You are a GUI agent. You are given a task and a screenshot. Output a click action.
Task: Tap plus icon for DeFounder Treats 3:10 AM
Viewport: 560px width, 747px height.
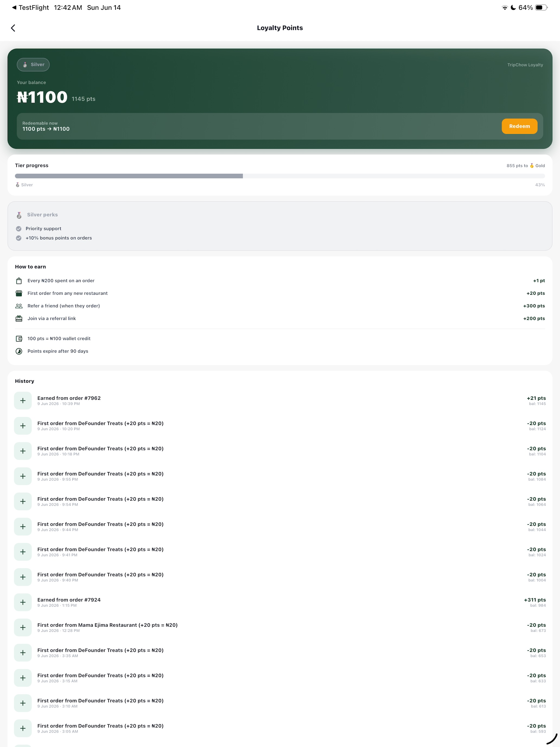23,703
